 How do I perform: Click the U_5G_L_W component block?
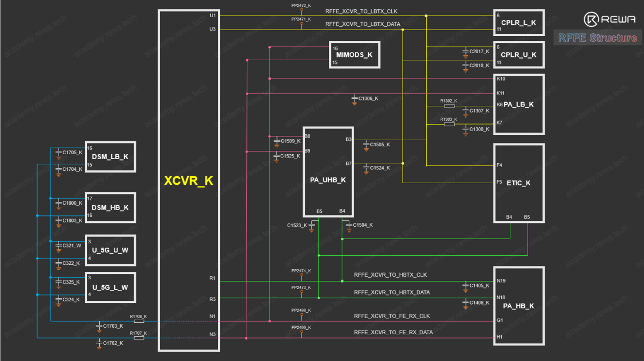(x=111, y=287)
